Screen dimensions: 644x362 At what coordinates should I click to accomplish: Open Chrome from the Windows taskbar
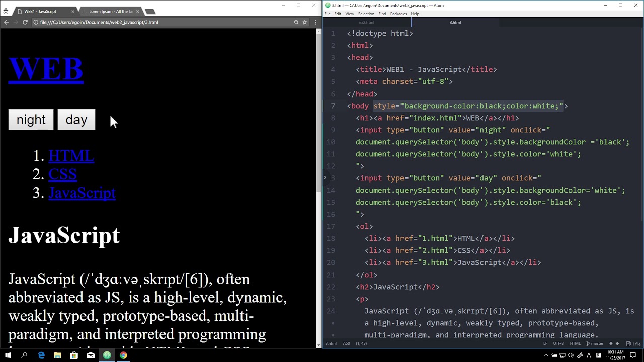click(x=123, y=355)
